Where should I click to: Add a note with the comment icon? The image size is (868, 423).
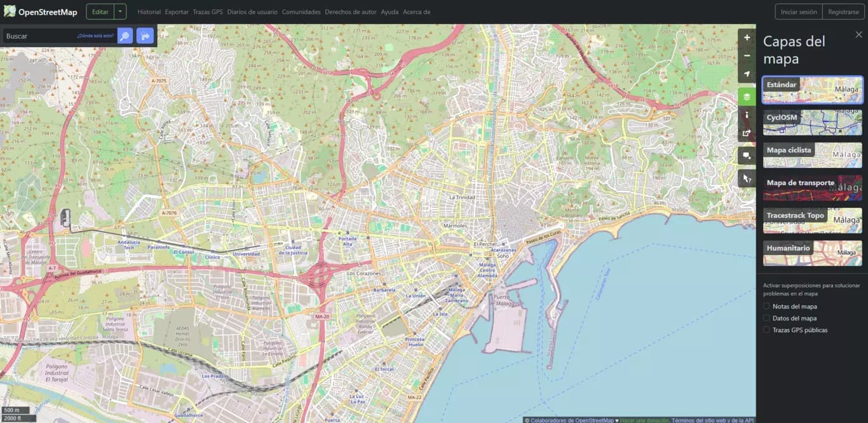pyautogui.click(x=747, y=156)
